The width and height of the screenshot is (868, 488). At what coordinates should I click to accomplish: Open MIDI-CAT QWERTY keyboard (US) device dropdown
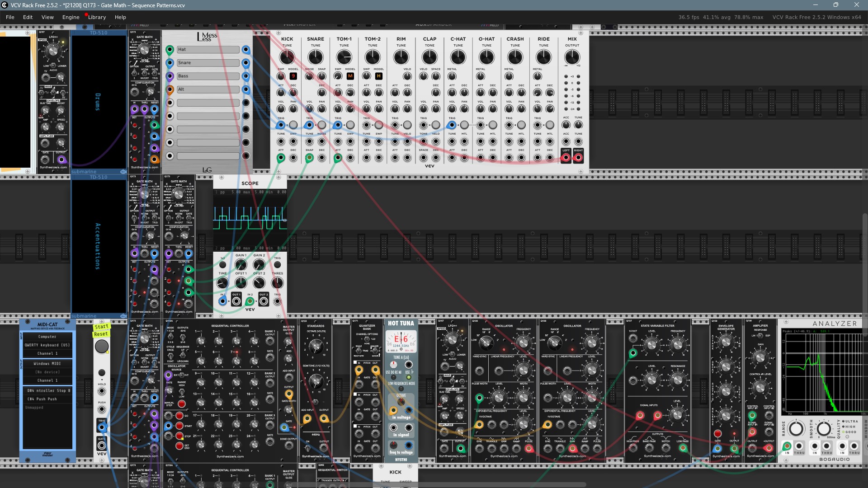coord(47,345)
